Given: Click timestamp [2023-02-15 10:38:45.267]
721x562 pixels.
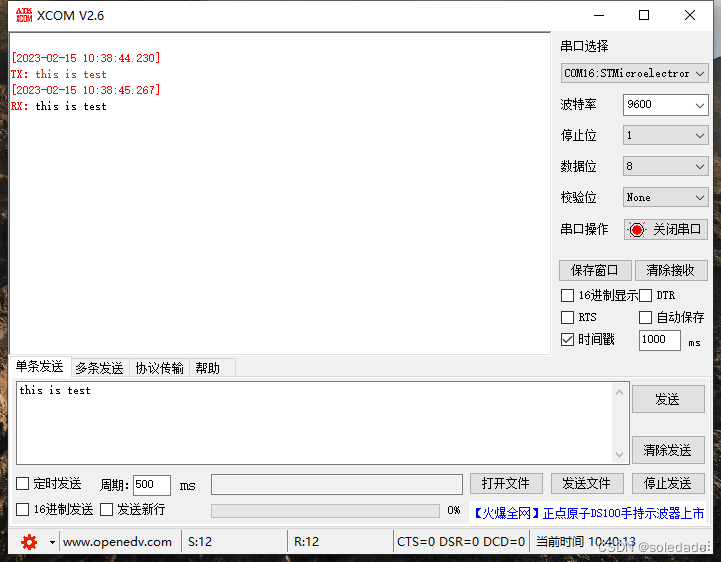Looking at the screenshot, I should [x=86, y=90].
